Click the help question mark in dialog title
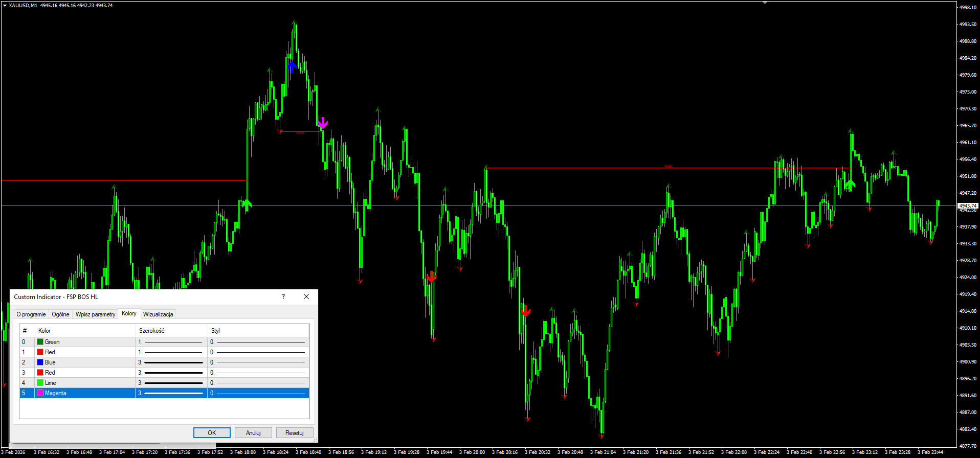The image size is (980, 458). [x=283, y=296]
